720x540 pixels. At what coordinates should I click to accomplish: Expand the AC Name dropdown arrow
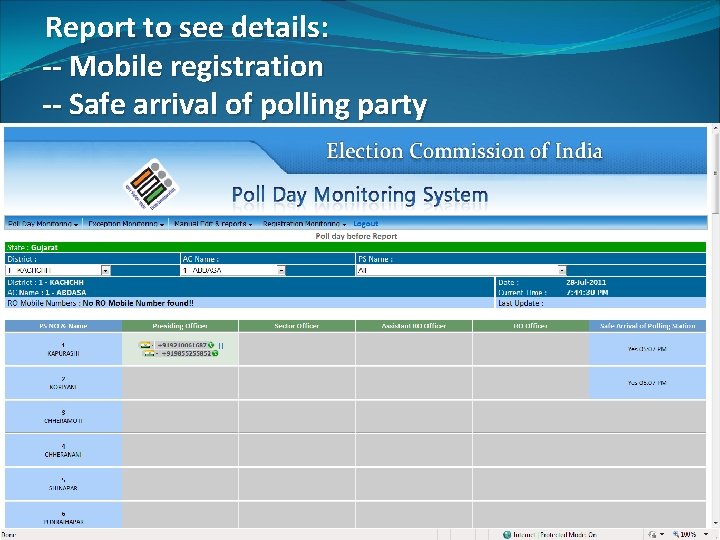[281, 270]
